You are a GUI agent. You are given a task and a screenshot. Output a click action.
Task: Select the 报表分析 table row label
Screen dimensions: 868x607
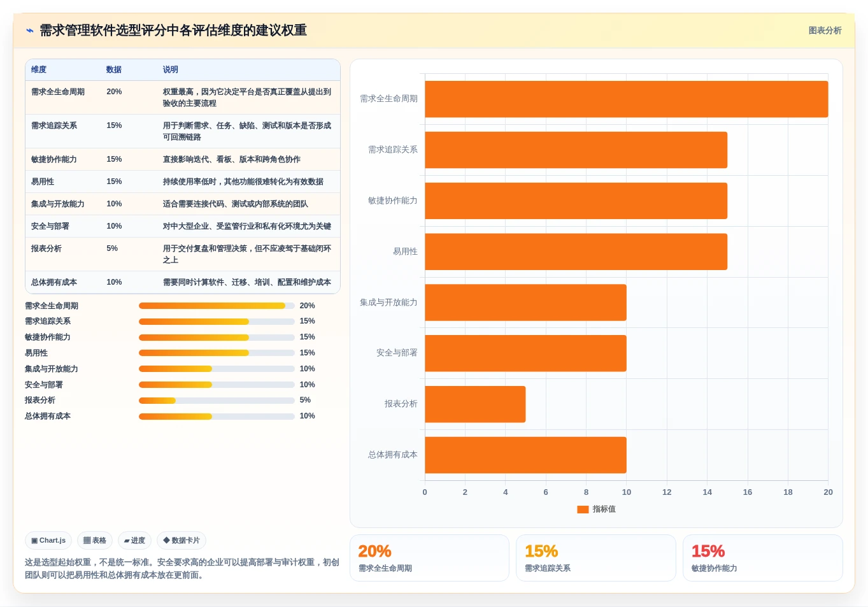coord(46,248)
